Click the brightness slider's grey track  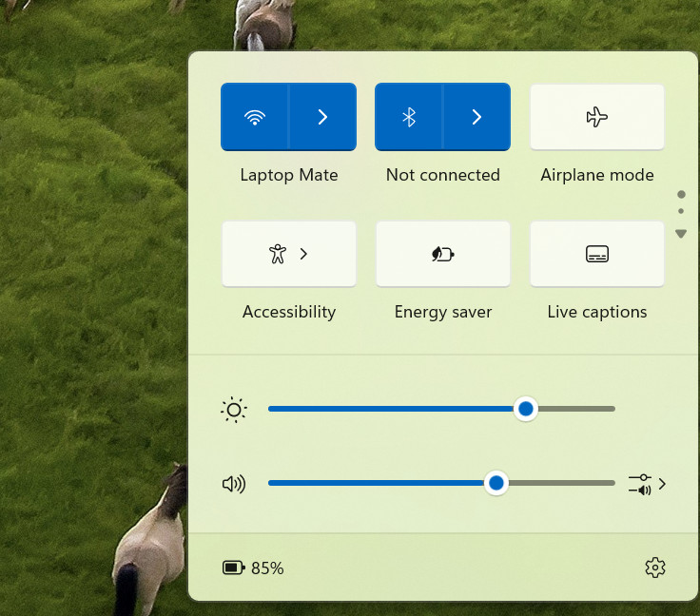pyautogui.click(x=576, y=409)
